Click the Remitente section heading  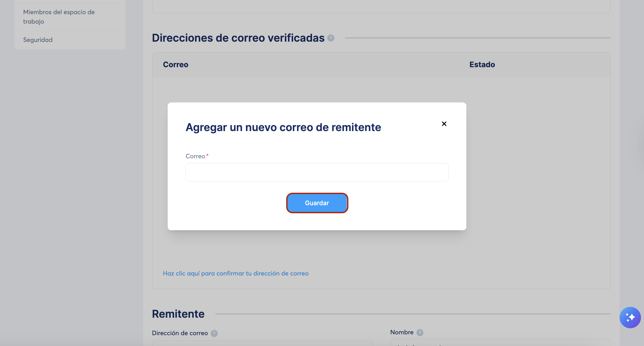point(178,314)
